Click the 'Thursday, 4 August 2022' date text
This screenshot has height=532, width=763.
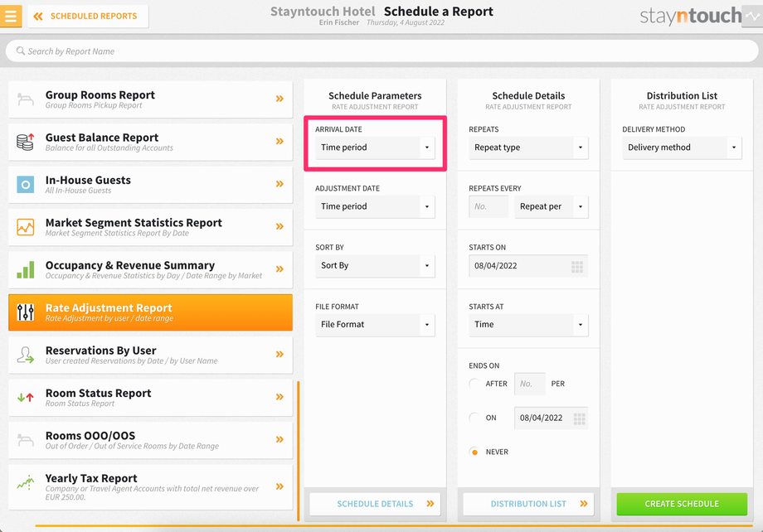coord(406,23)
